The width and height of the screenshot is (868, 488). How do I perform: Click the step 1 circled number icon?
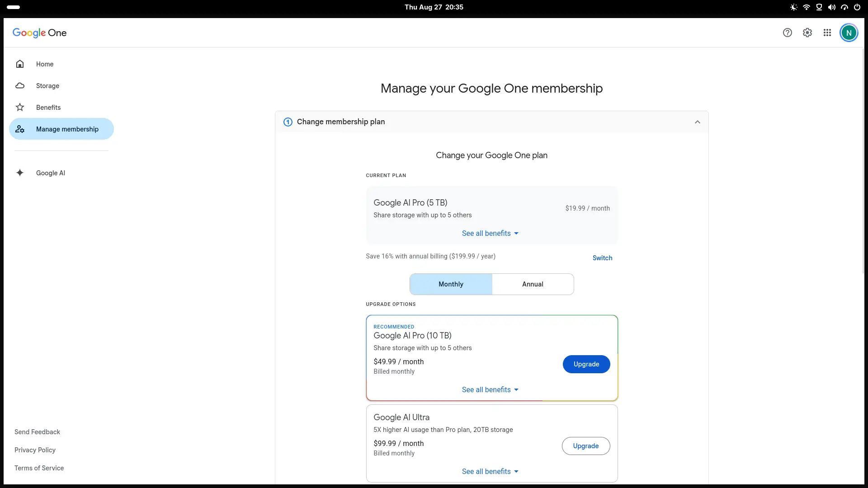tap(288, 122)
